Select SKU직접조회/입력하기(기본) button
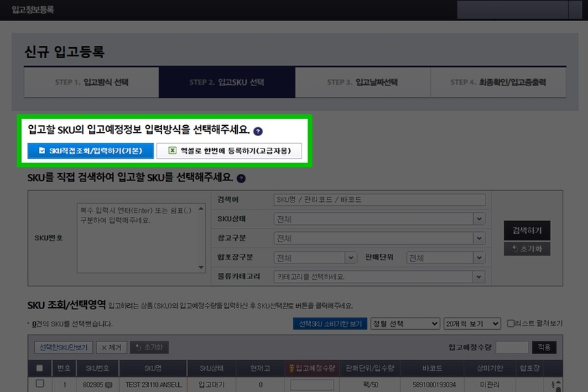588x392 pixels. tap(90, 151)
